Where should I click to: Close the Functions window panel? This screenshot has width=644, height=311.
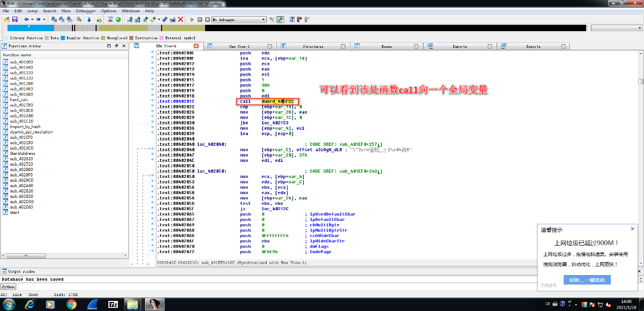123,47
